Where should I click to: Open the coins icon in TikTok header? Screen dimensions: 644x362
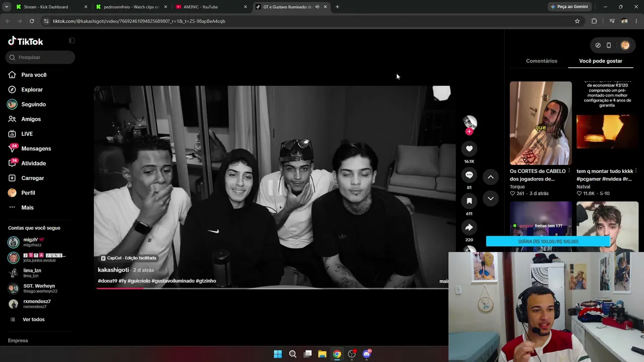coord(598,45)
